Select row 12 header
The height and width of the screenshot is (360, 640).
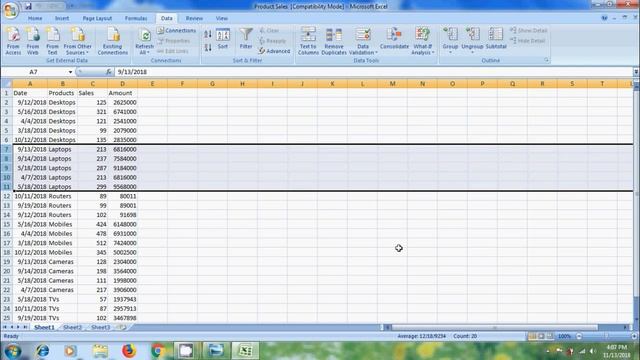click(x=7, y=196)
